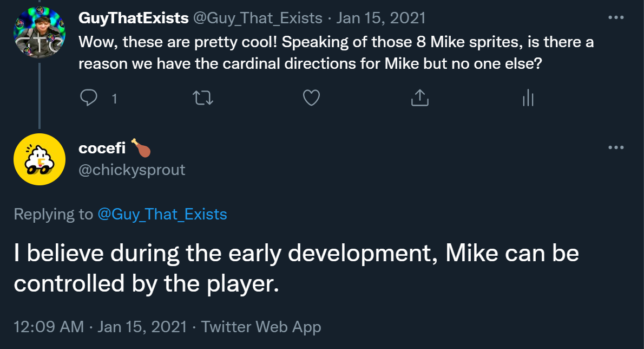
Task: Open cocefi's profile via display name
Action: point(102,148)
